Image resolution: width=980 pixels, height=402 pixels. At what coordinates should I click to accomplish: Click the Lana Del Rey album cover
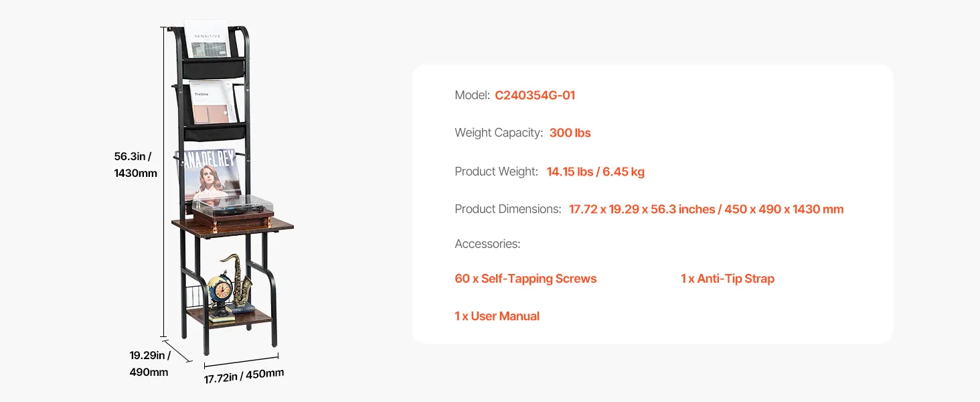click(209, 176)
